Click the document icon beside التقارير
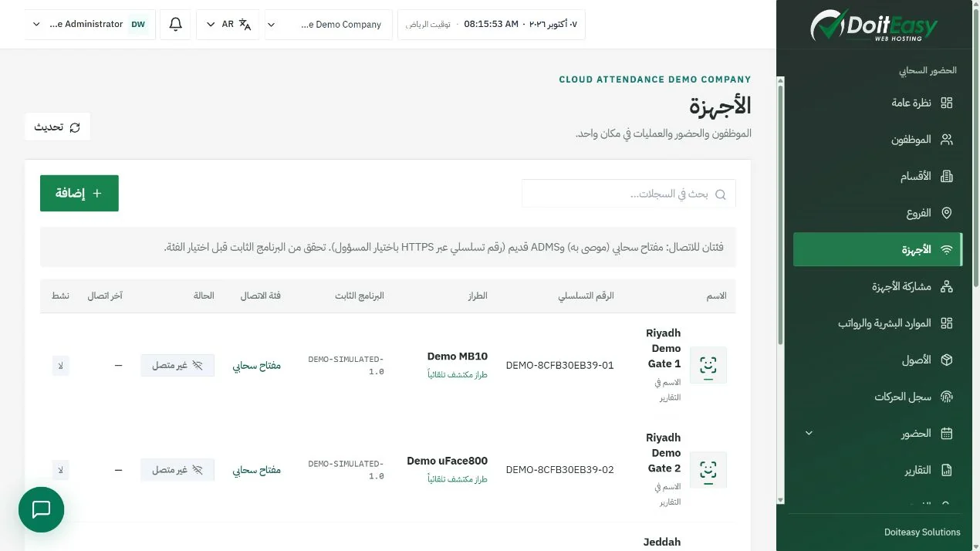The width and height of the screenshot is (980, 551). (x=947, y=471)
